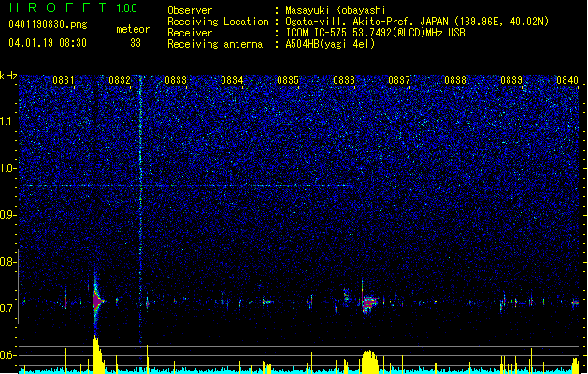Click the 1.0 kHz axis label
The width and height of the screenshot is (588, 374).
click(8, 168)
